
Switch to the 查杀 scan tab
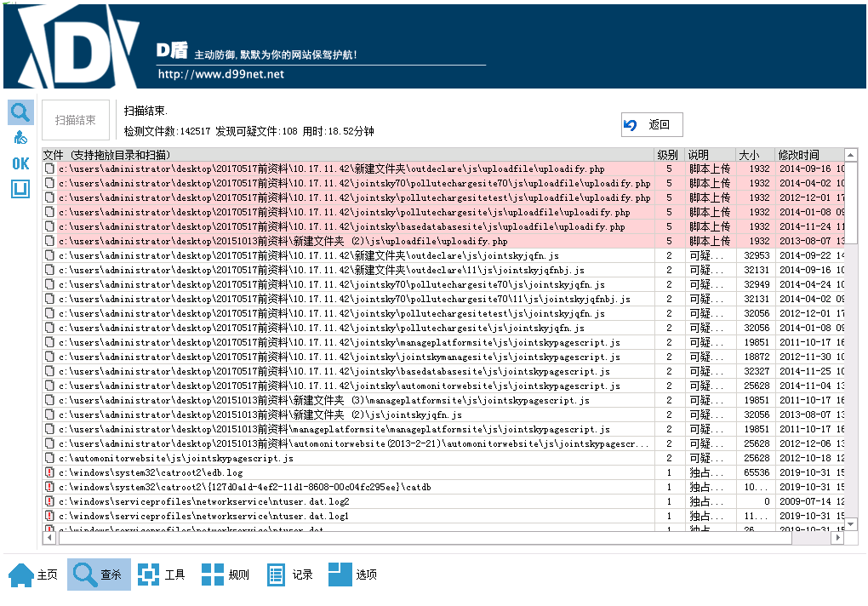click(x=99, y=575)
